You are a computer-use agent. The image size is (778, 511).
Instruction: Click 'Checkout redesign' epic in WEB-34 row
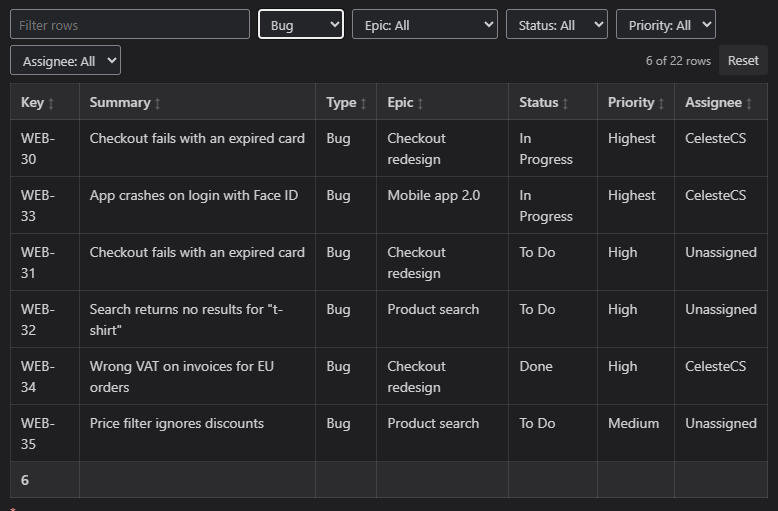tap(417, 377)
